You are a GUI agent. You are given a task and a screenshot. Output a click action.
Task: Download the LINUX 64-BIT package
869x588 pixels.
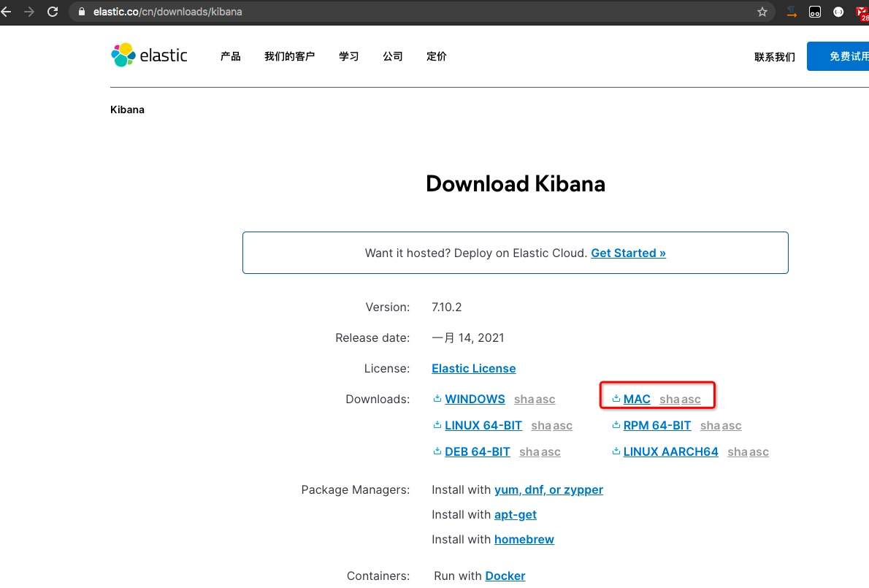point(483,425)
